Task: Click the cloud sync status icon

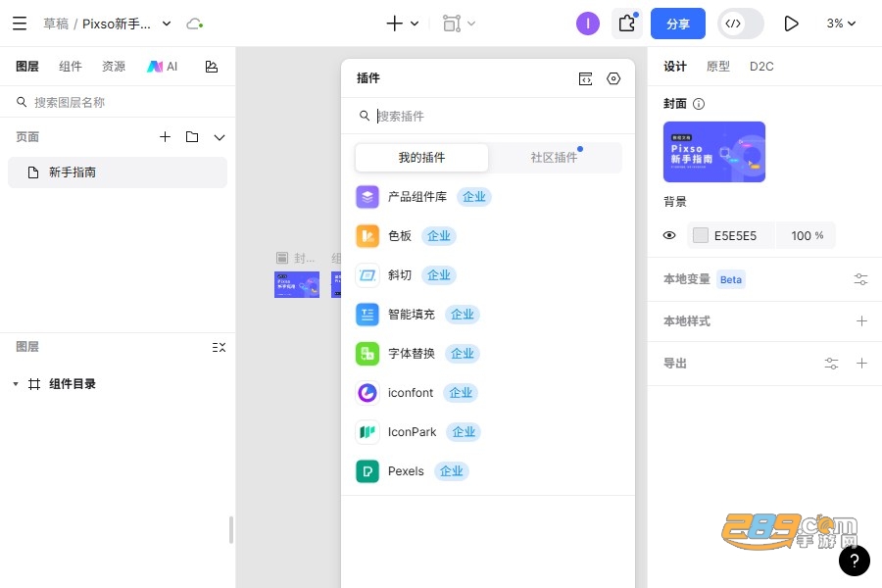Action: (195, 24)
